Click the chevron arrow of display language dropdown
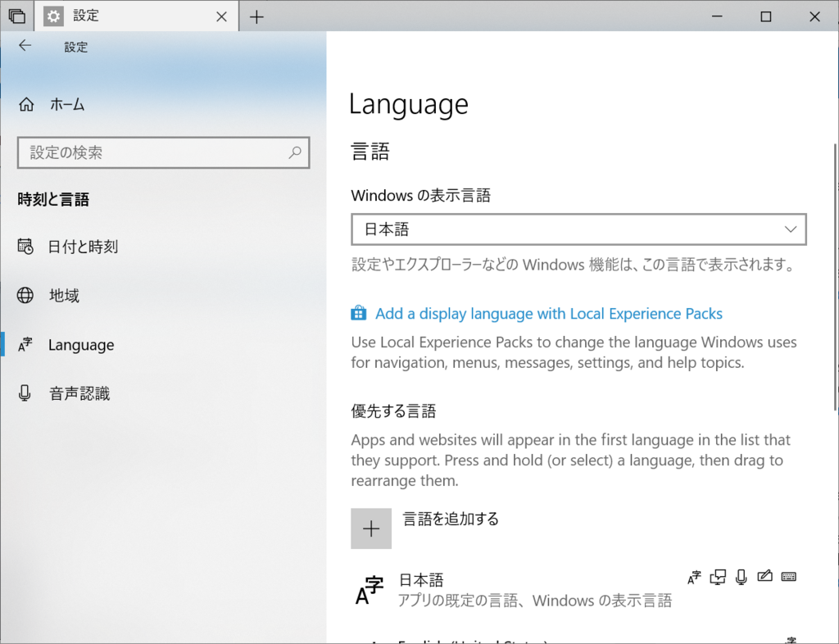This screenshot has height=644, width=839. [791, 229]
